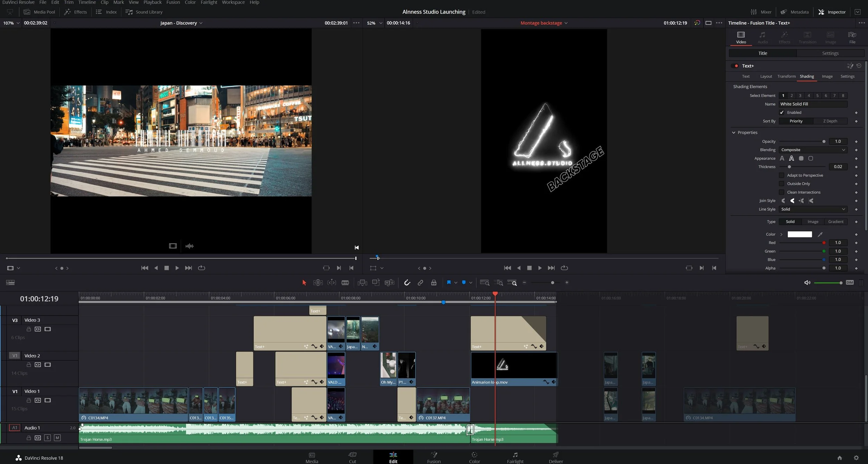Click the white color swatch
868x464 pixels.
pyautogui.click(x=799, y=234)
